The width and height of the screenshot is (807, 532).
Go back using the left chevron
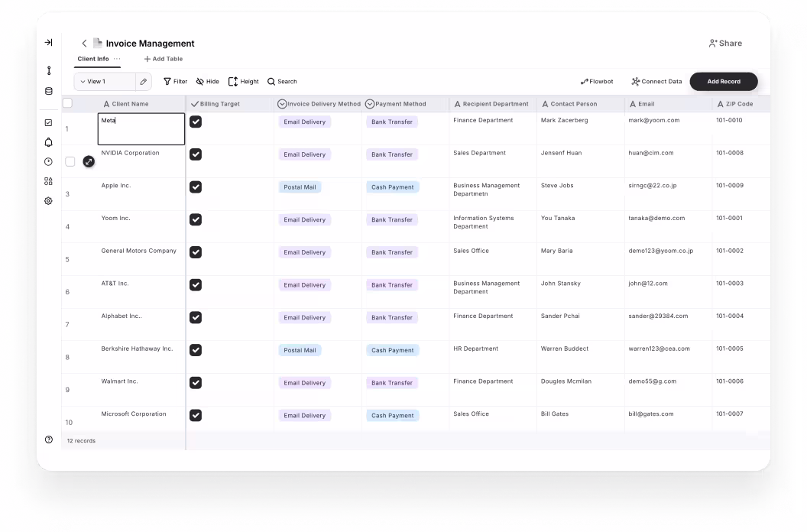click(x=84, y=44)
